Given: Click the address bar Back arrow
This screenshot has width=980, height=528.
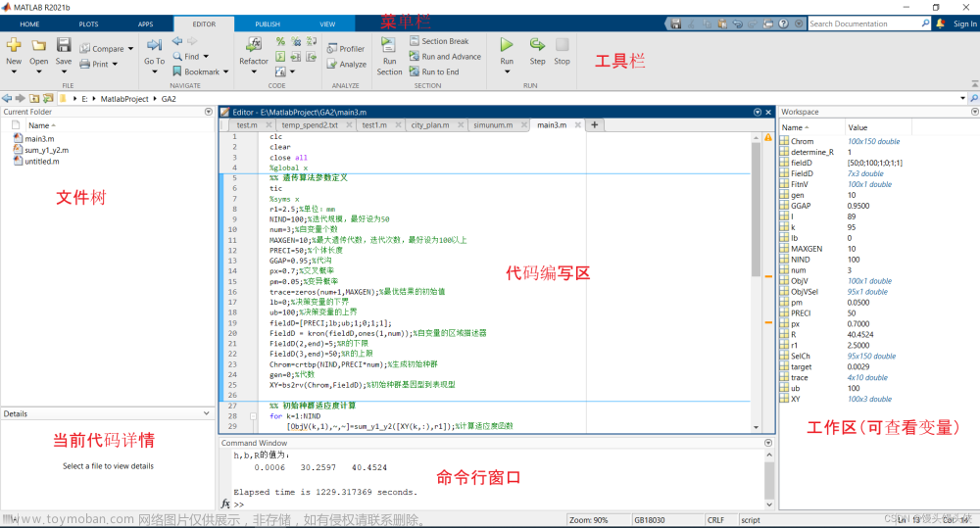Looking at the screenshot, I should [x=7, y=98].
